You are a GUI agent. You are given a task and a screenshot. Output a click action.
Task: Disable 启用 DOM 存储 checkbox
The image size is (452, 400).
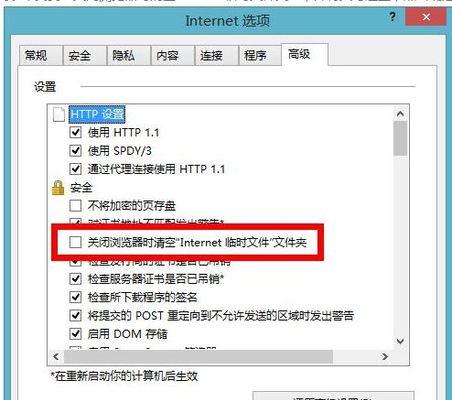click(76, 333)
